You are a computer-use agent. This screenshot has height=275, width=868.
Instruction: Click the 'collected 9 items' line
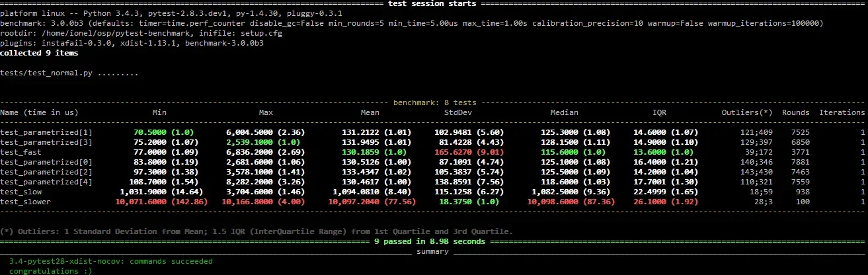pos(39,53)
